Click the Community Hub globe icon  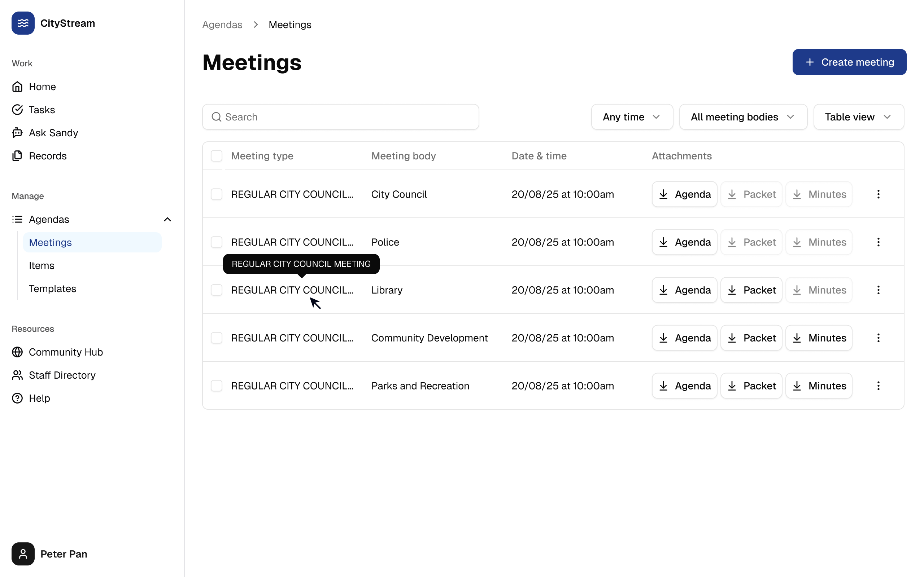pos(17,352)
